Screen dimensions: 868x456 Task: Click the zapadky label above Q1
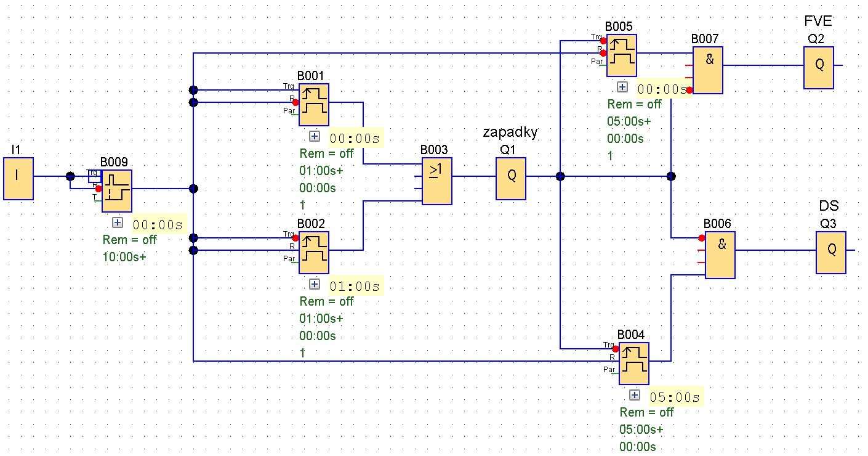tap(510, 132)
